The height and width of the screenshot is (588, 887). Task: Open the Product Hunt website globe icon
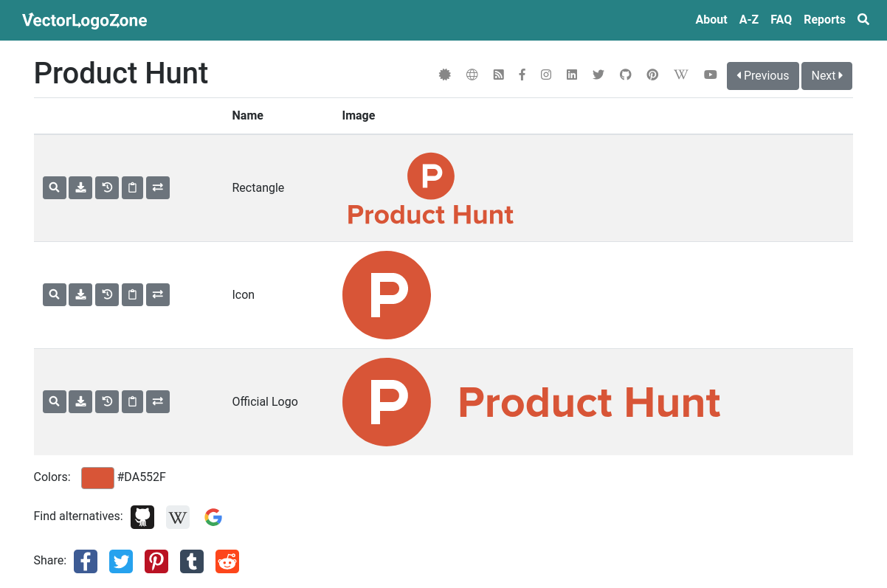pyautogui.click(x=472, y=75)
